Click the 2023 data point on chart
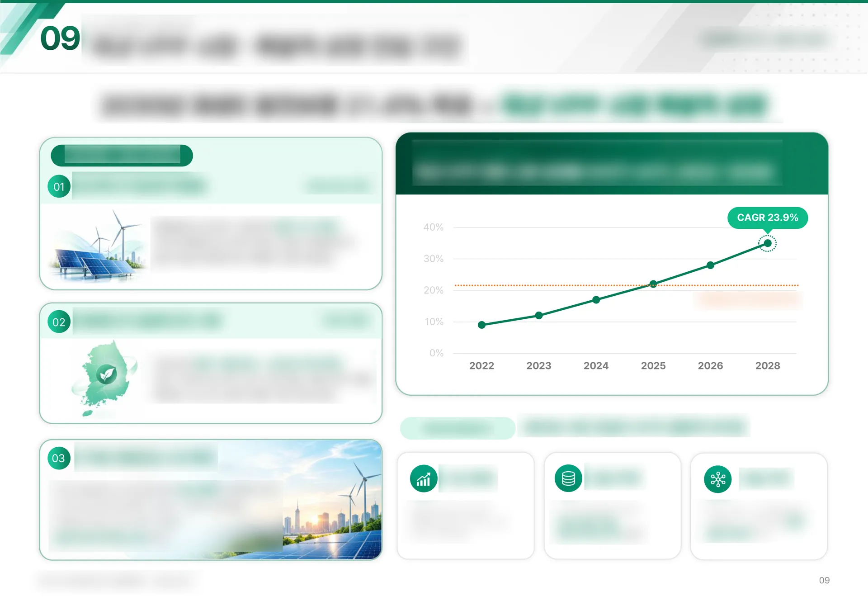868x601 pixels. tap(539, 315)
